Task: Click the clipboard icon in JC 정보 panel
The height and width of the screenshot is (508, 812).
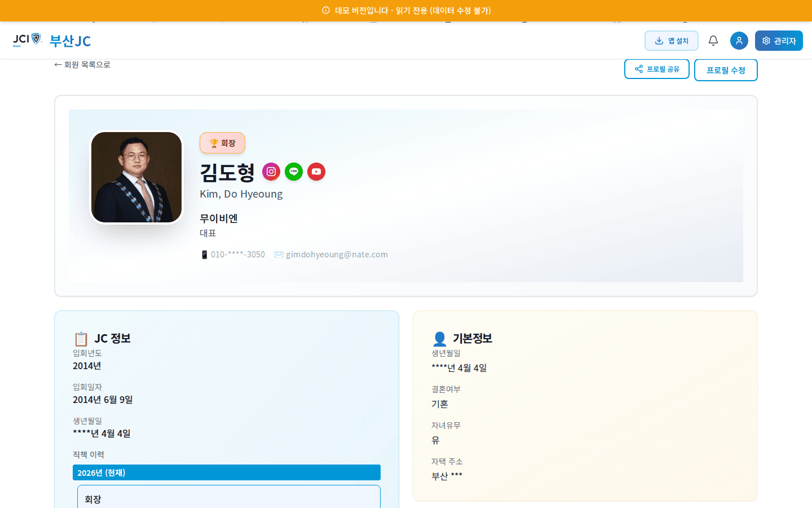Action: (81, 338)
